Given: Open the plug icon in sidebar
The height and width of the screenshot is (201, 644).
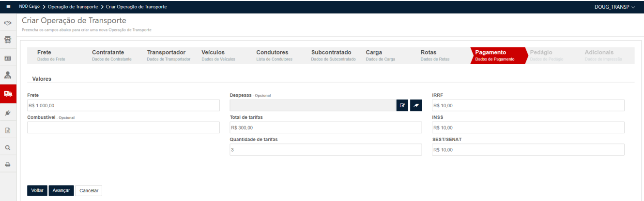Looking at the screenshot, I should click(x=8, y=112).
